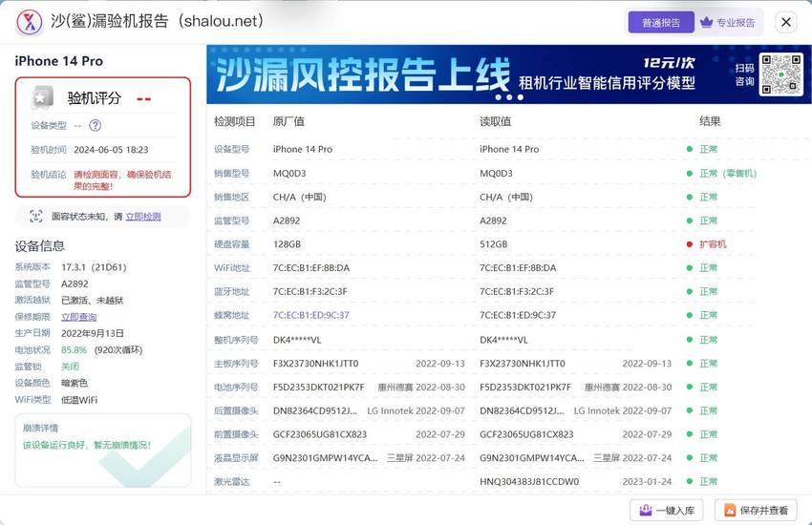Viewport: 812px width, 525px height.
Task: Click the 读取值 column header
Action: pyautogui.click(x=495, y=121)
